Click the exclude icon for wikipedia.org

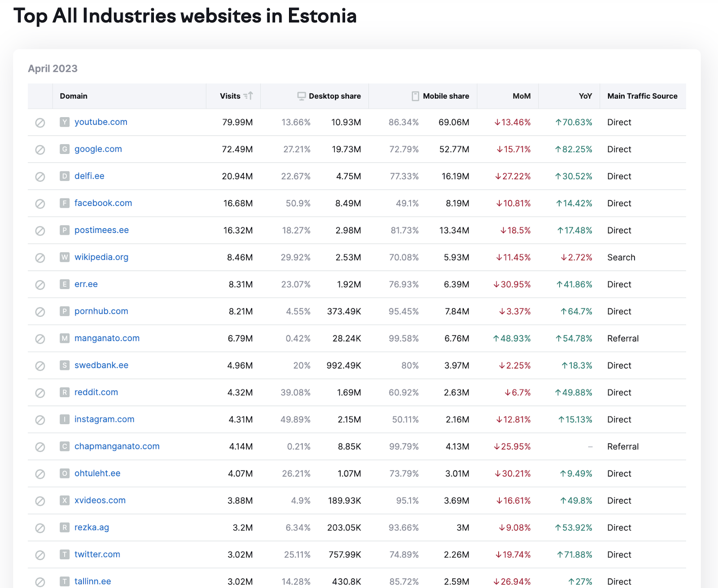40,258
